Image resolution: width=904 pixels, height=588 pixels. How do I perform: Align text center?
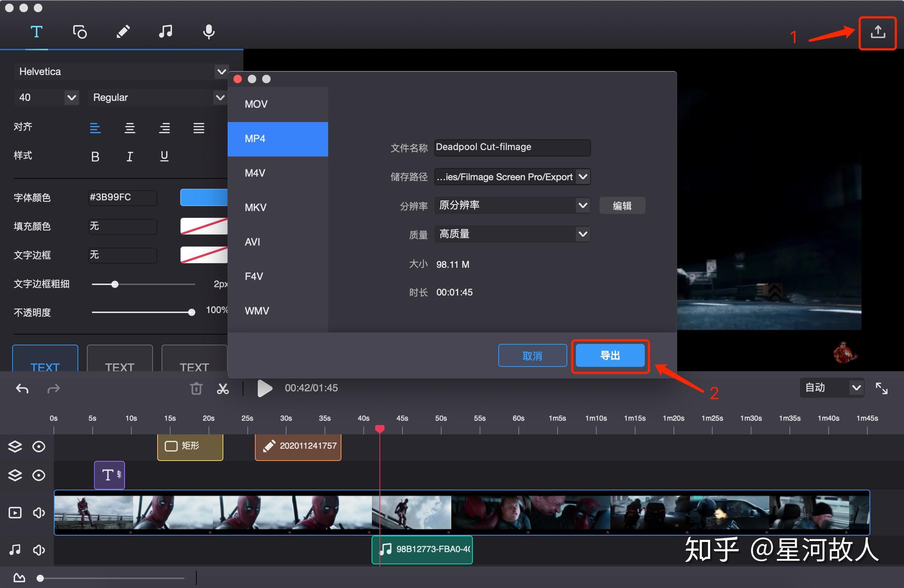pos(130,128)
